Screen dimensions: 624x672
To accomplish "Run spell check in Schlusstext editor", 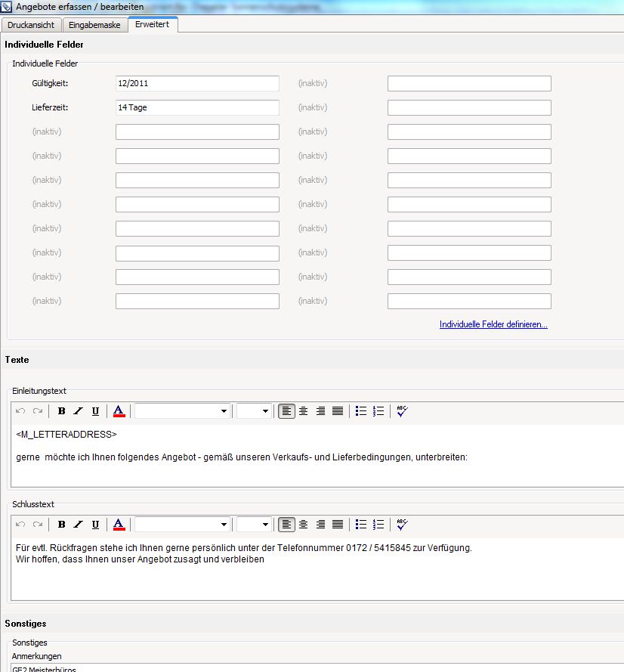I will (x=402, y=524).
